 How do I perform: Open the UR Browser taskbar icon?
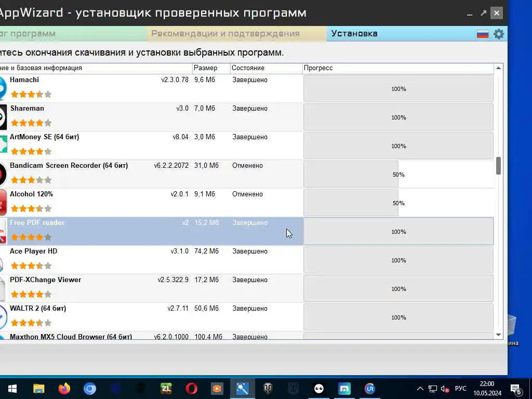pyautogui.click(x=369, y=389)
